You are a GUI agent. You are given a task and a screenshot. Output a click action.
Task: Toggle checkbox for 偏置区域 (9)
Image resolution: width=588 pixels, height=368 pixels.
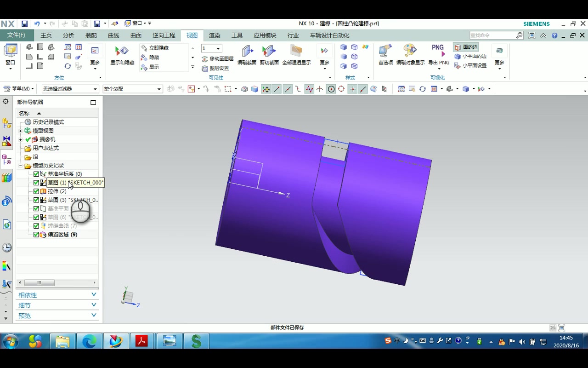tap(36, 235)
